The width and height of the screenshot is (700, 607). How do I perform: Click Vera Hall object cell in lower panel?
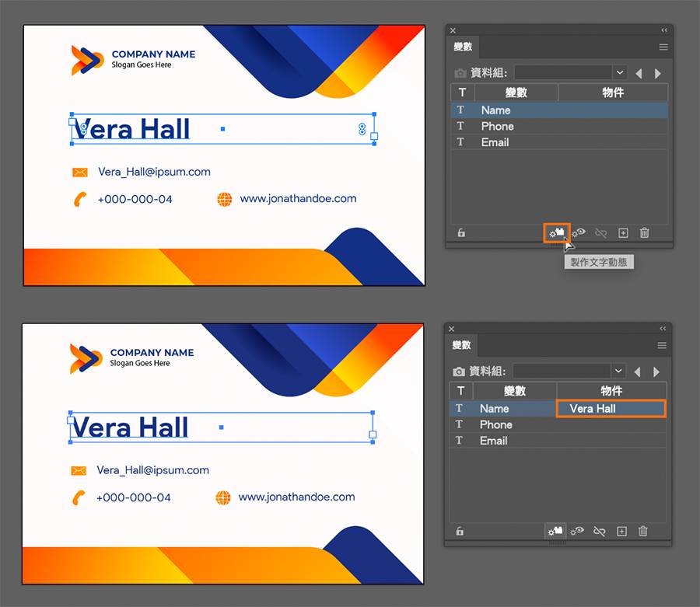tap(611, 409)
